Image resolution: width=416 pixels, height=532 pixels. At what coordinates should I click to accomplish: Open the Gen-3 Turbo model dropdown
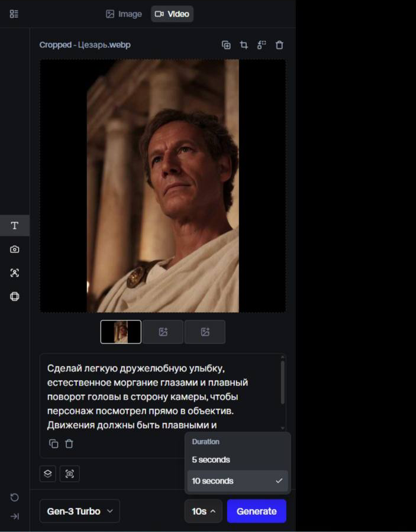(80, 511)
